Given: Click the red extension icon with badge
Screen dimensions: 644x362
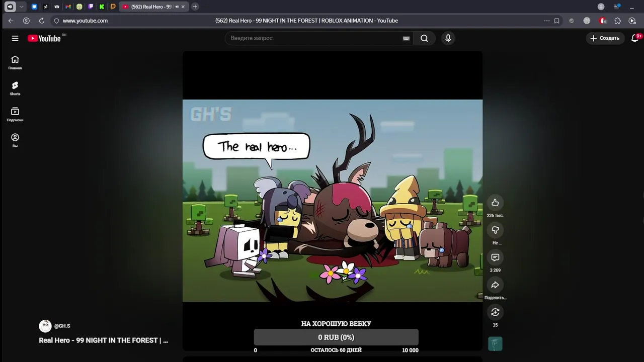Looking at the screenshot, I should pos(603,21).
